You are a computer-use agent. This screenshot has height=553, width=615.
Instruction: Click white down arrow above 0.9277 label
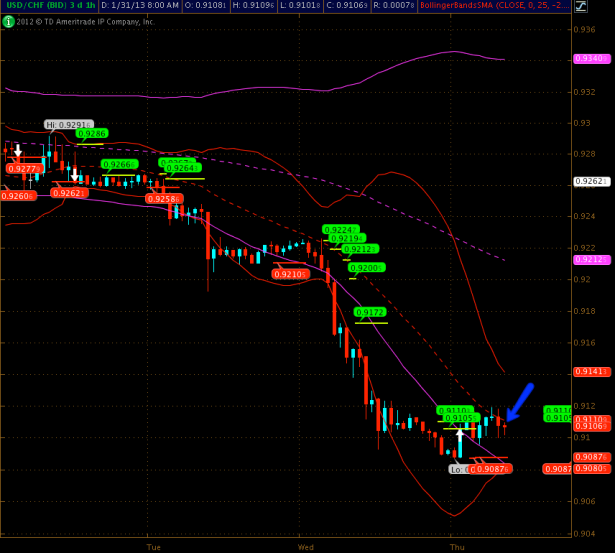point(17,151)
